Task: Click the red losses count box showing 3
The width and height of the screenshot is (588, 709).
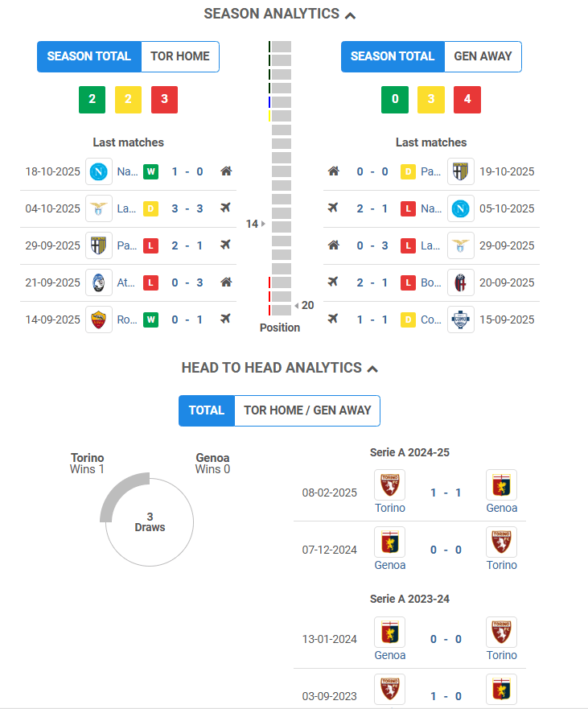Action: [x=164, y=100]
